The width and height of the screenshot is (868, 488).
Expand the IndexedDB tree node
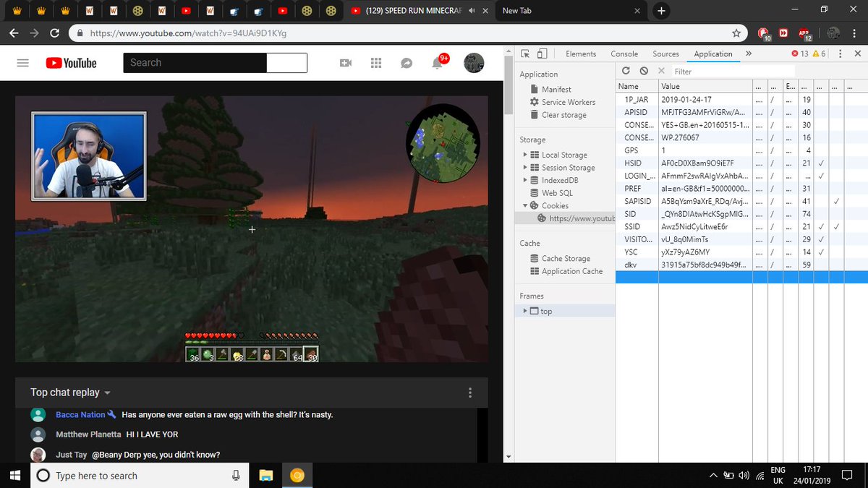click(x=525, y=180)
